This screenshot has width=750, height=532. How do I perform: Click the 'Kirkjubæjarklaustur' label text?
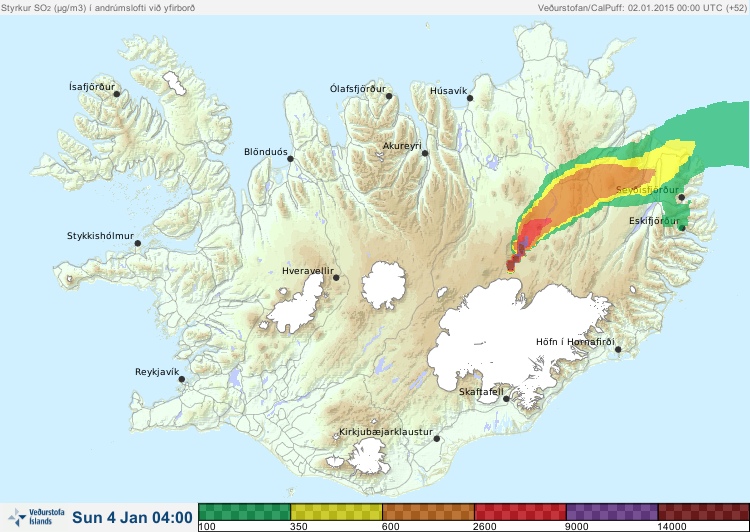pyautogui.click(x=386, y=432)
